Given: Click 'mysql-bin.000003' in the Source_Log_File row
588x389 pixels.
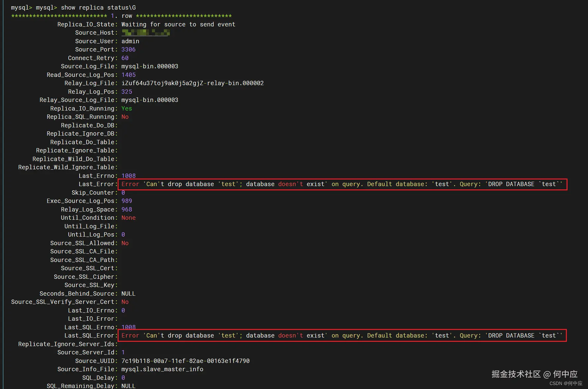Looking at the screenshot, I should pos(150,66).
